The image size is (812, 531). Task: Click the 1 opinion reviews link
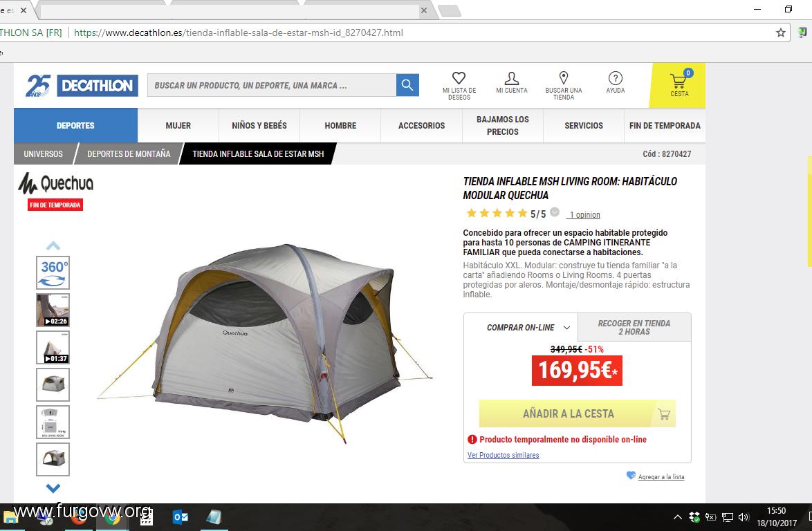click(584, 215)
